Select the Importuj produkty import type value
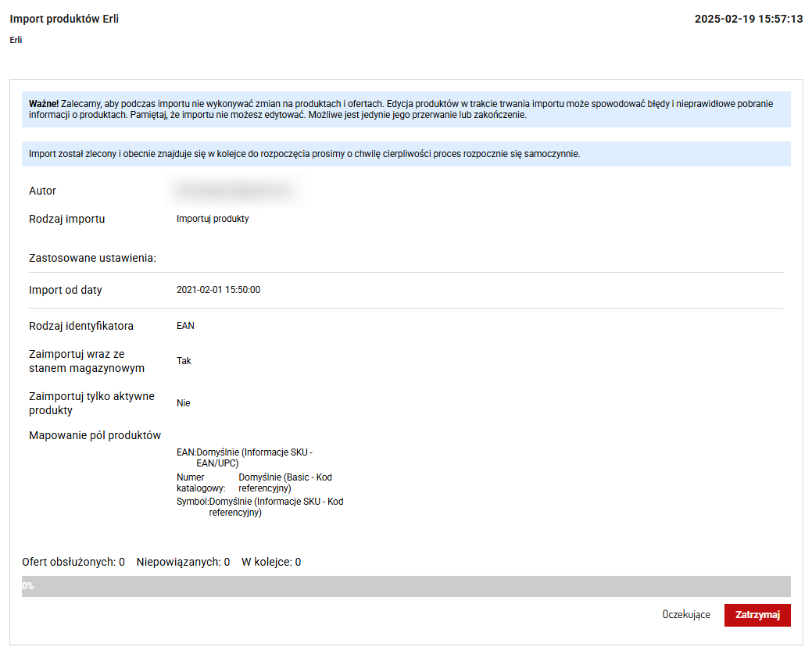Image resolution: width=812 pixels, height=654 pixels. tap(213, 219)
